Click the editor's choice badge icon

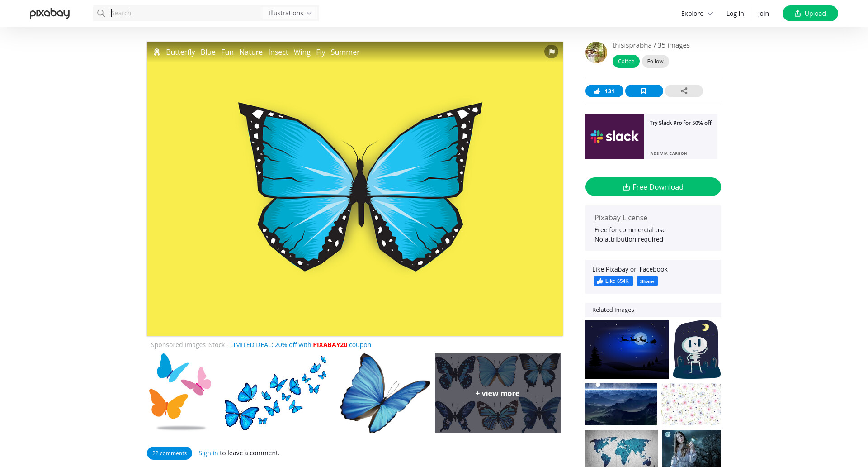click(157, 52)
